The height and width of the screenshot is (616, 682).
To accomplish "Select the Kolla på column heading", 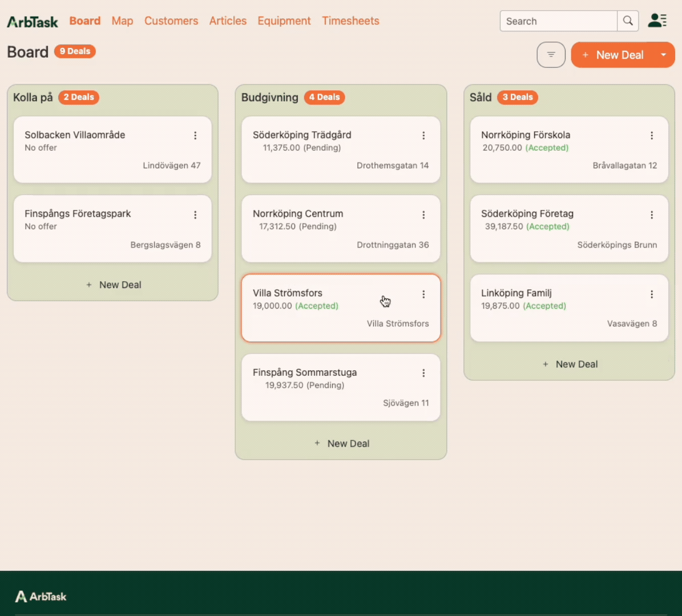I will tap(33, 98).
